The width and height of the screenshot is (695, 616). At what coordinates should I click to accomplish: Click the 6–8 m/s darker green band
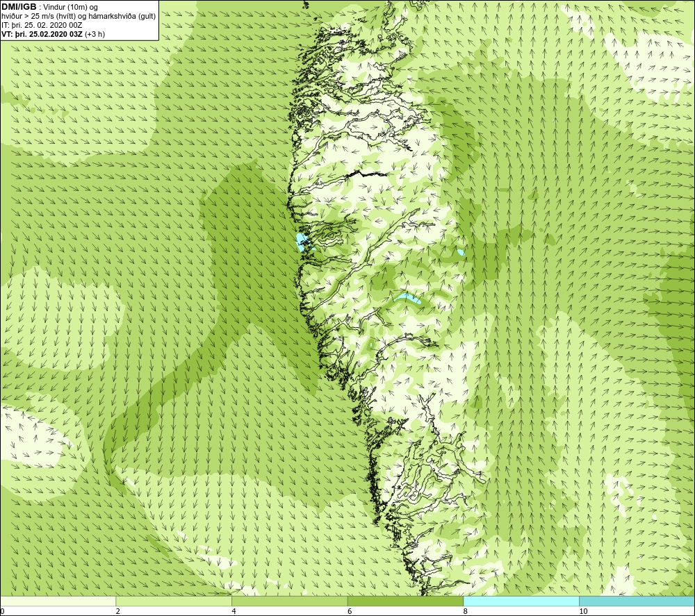(405, 601)
